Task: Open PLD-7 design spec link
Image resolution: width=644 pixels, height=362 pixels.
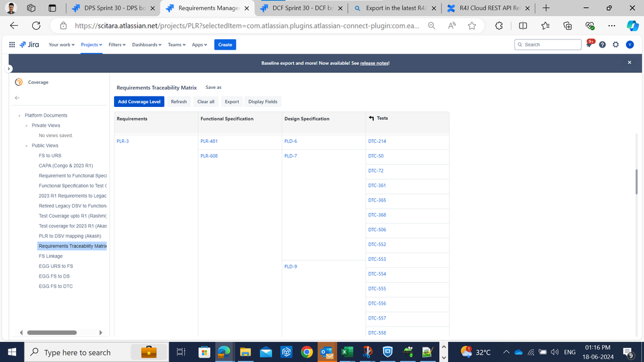Action: [x=290, y=156]
